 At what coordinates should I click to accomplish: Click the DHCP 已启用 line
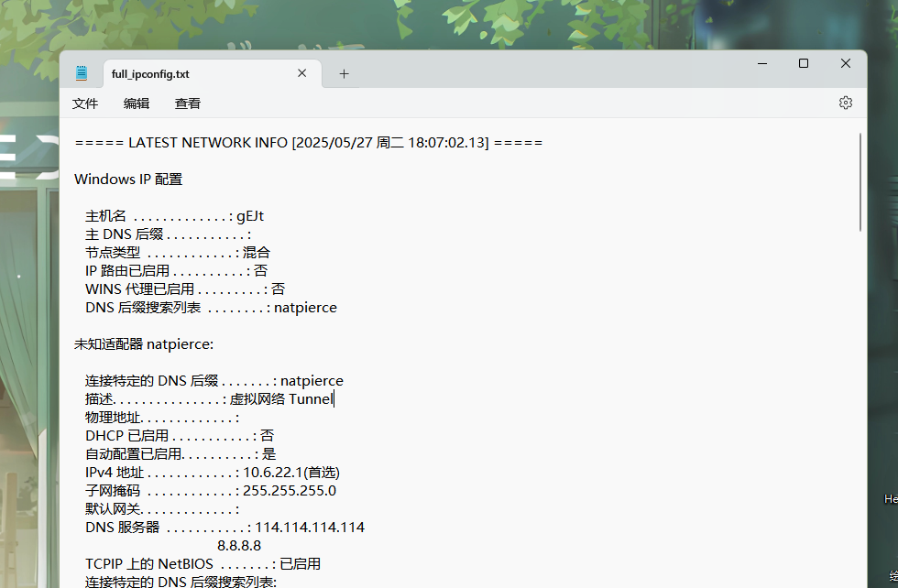(180, 436)
